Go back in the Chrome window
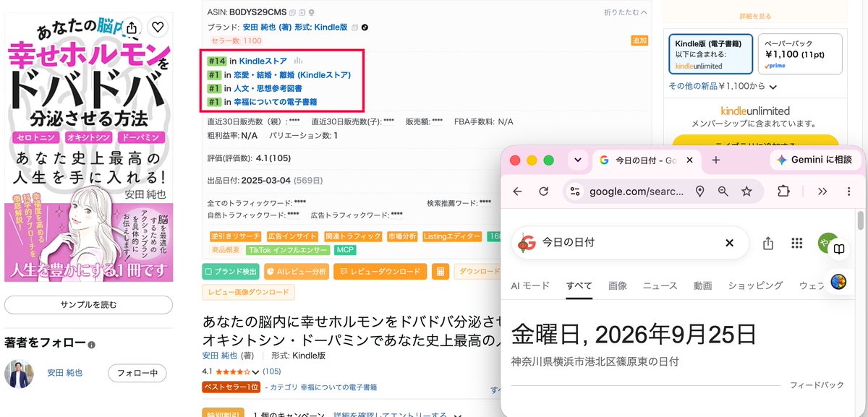The width and height of the screenshot is (868, 417). [x=517, y=192]
